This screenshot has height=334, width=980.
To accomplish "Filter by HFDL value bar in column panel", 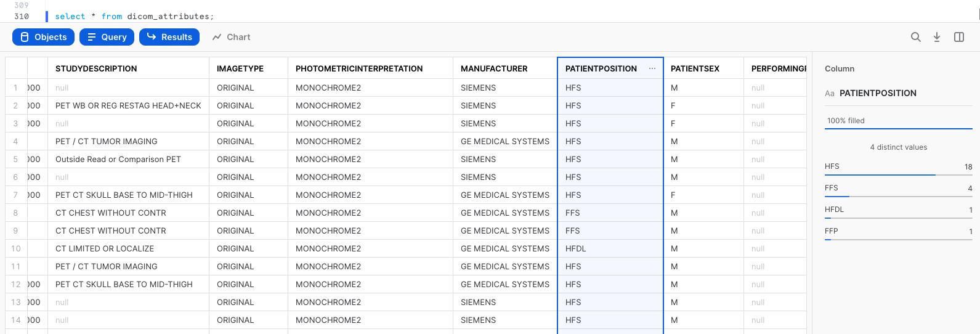I will (x=898, y=211).
